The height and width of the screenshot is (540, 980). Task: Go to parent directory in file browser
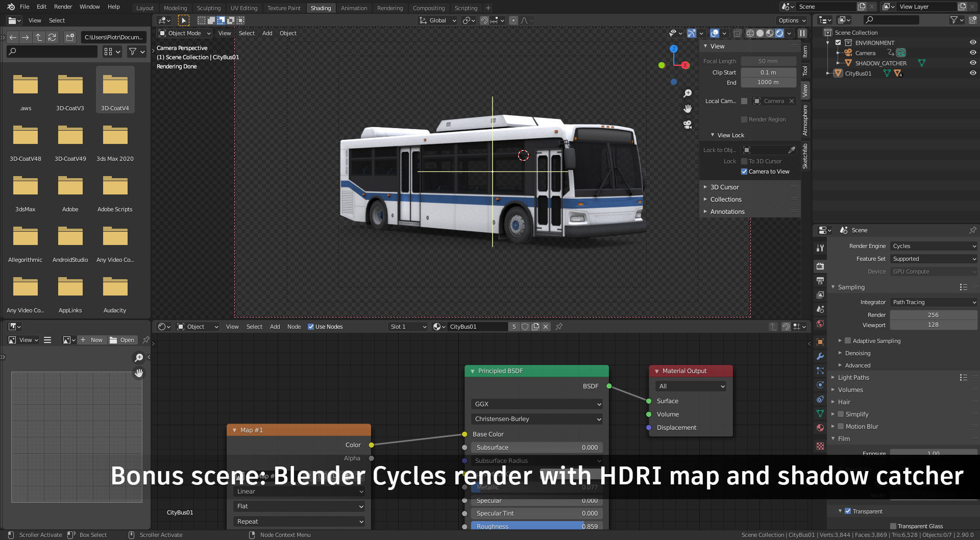tap(39, 37)
